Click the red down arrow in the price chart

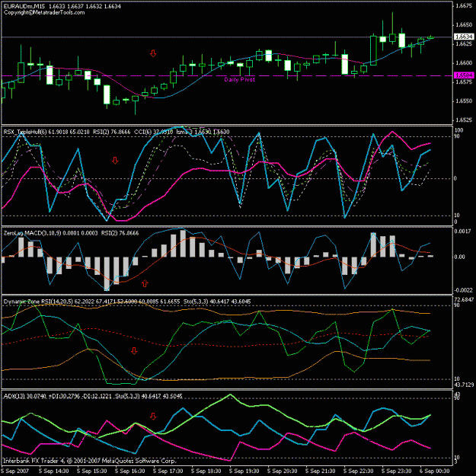point(153,53)
